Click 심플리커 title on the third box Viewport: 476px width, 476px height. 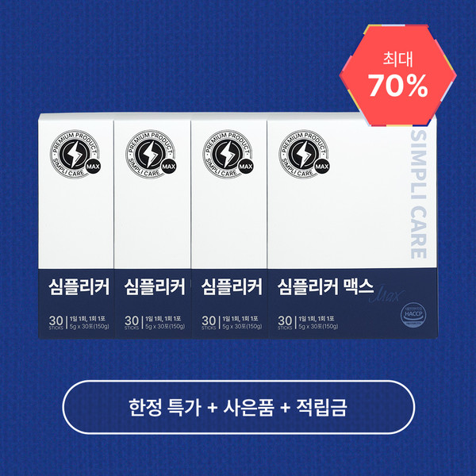coord(232,287)
